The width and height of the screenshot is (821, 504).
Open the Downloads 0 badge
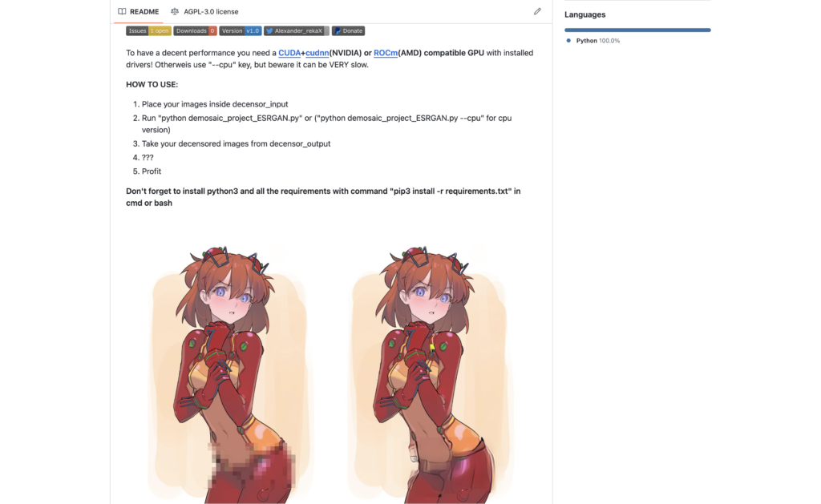click(x=196, y=31)
